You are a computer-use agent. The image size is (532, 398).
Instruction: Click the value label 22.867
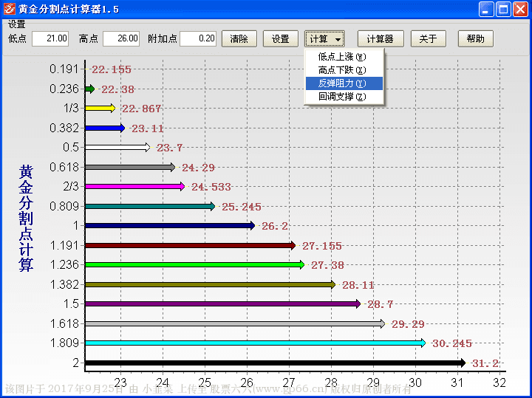pyautogui.click(x=141, y=109)
